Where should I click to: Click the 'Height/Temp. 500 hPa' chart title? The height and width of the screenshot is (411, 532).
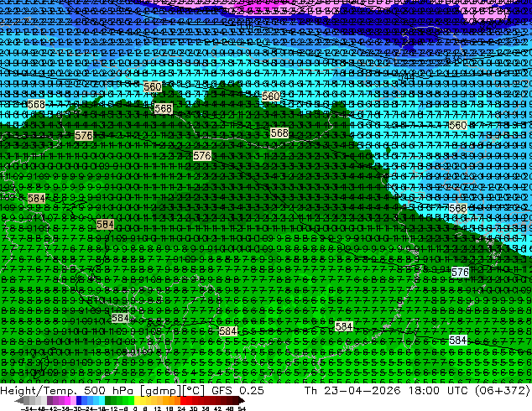pyautogui.click(x=68, y=390)
